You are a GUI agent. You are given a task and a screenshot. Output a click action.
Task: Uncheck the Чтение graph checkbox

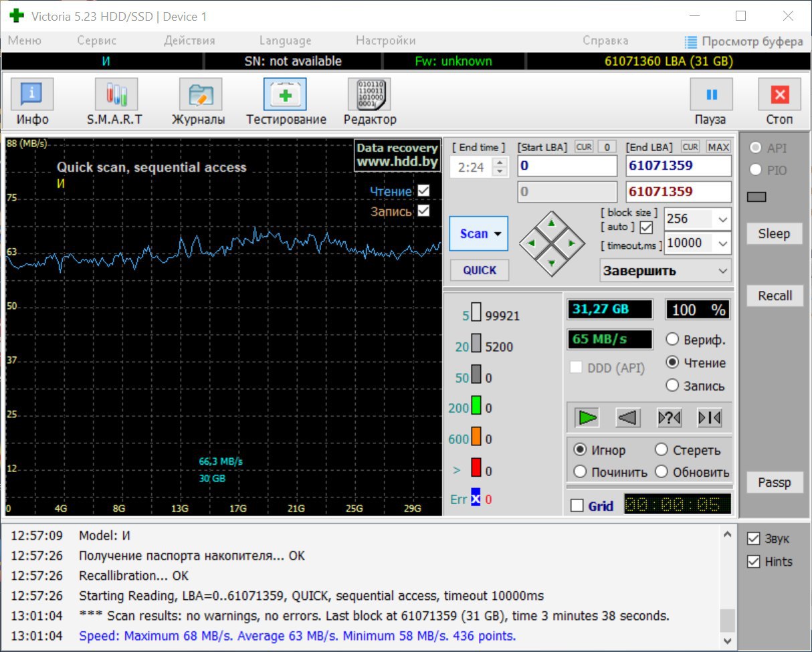(x=423, y=191)
